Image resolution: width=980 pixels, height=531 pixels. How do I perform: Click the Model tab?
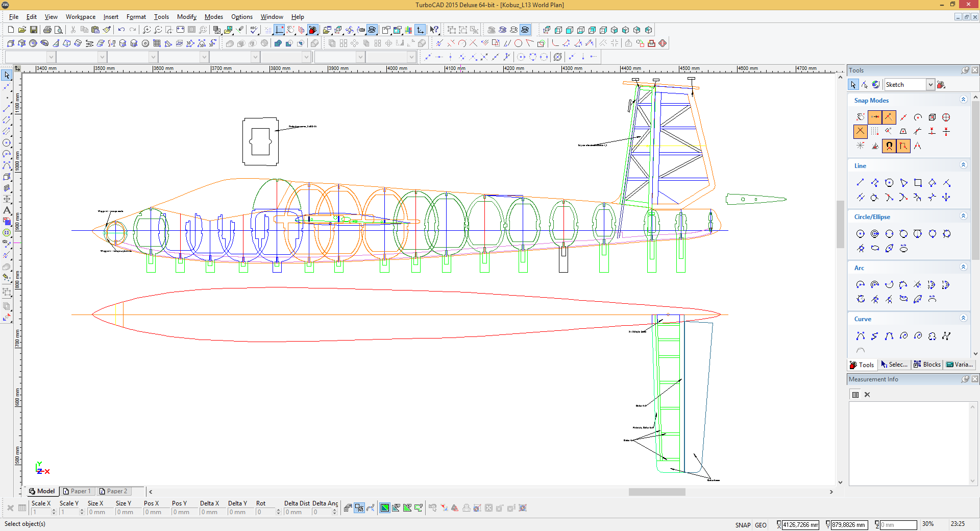[42, 491]
